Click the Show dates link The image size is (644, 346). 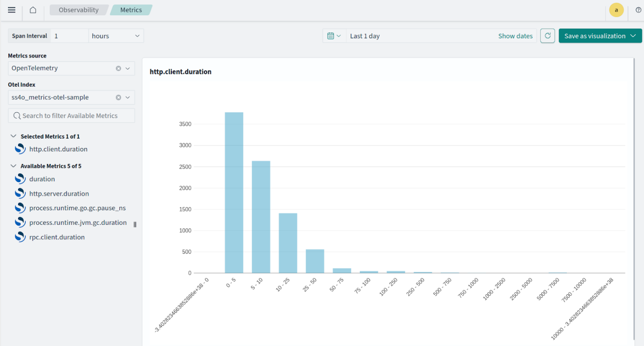[515, 36]
